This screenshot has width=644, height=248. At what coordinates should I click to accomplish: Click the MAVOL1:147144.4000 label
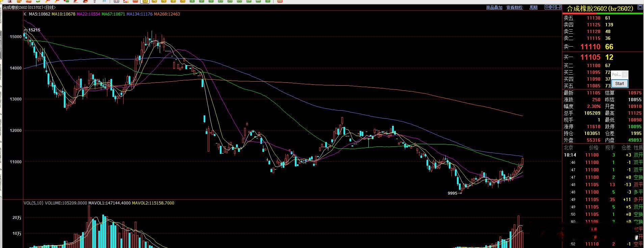pos(109,203)
